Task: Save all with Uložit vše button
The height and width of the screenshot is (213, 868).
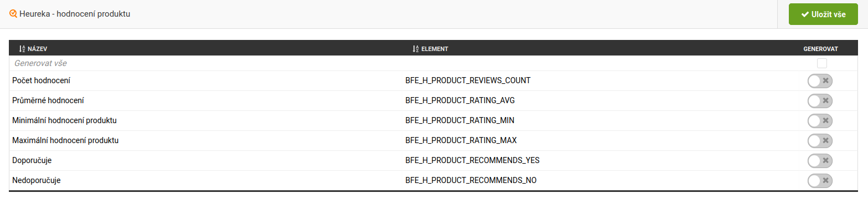Action: point(823,14)
